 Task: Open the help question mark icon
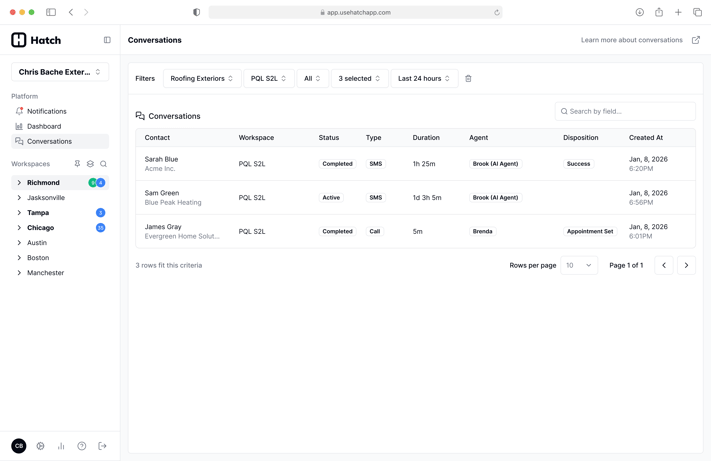pos(82,446)
